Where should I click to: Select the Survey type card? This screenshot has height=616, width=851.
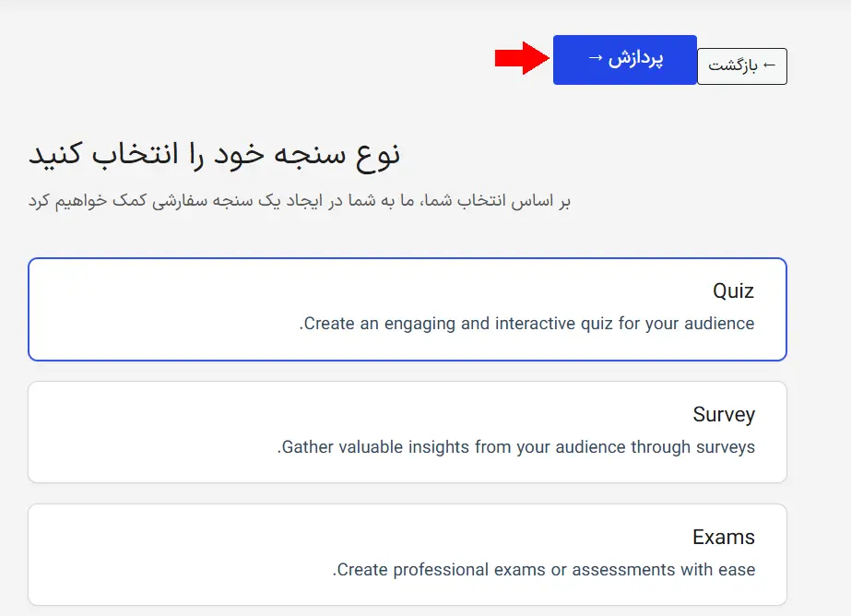(x=408, y=432)
